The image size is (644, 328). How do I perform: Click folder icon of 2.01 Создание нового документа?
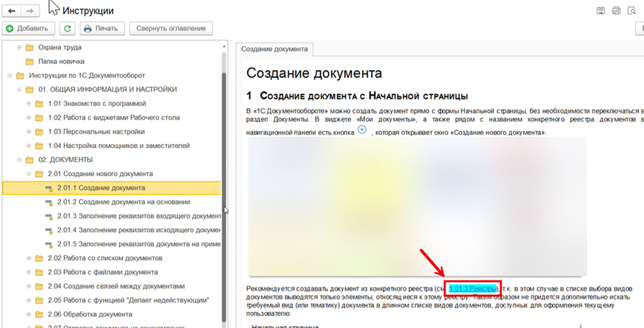point(39,173)
